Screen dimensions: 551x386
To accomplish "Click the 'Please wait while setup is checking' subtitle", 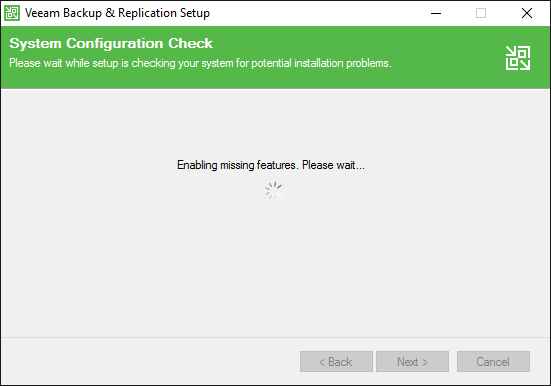I will (x=200, y=63).
